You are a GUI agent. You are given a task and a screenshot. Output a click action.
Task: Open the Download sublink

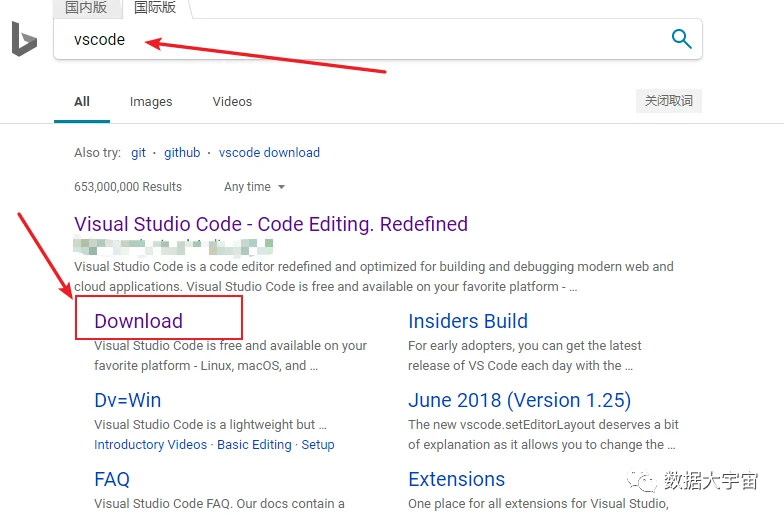138,321
